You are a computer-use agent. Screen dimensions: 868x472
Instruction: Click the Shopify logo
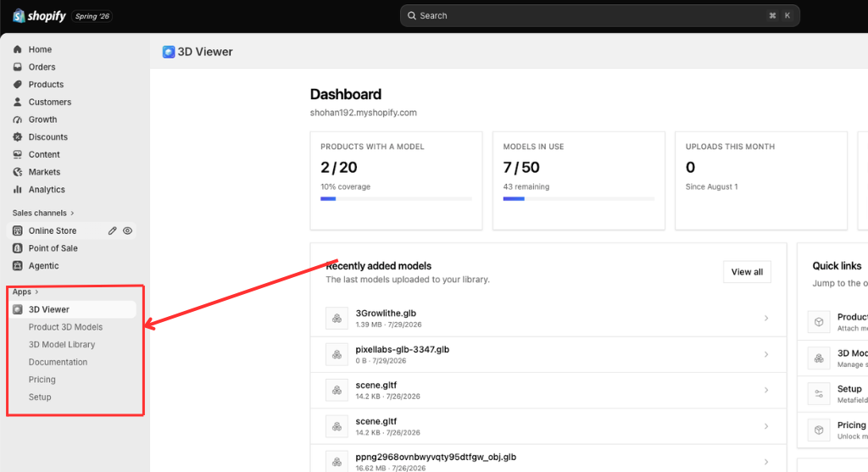point(39,16)
